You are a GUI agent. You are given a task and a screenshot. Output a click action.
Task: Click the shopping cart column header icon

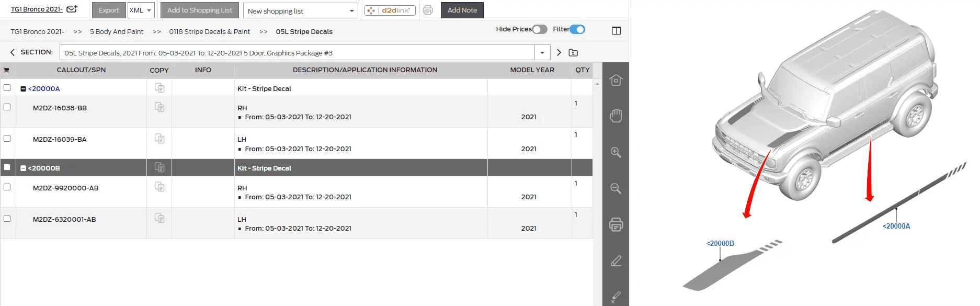point(6,70)
